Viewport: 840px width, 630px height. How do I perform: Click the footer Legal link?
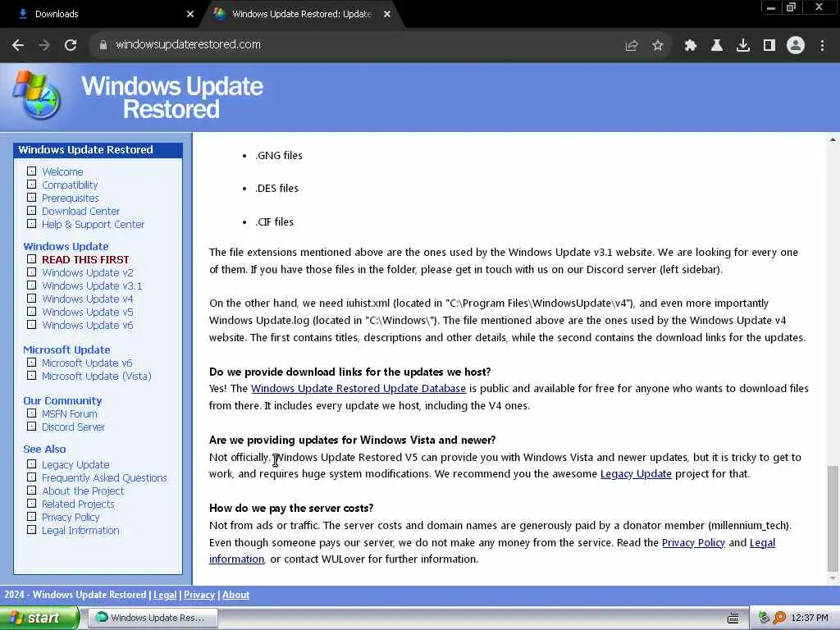pos(165,595)
